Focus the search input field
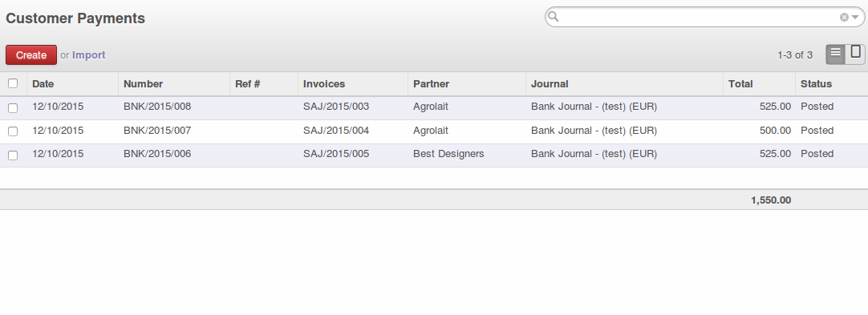The image size is (868, 315). [x=700, y=17]
